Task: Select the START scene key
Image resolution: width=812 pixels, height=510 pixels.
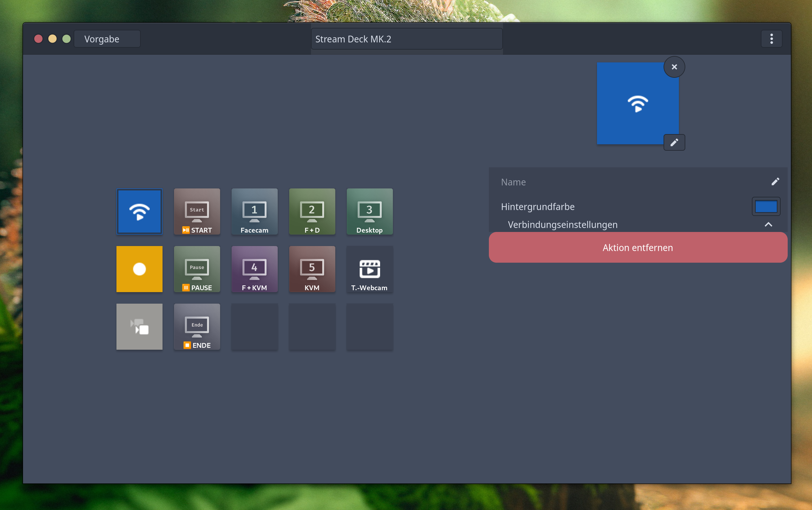Action: click(197, 211)
